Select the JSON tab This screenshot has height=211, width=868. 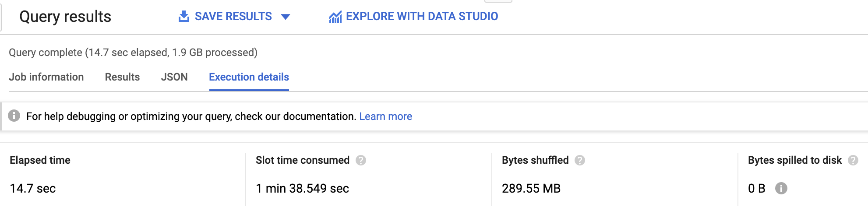174,77
